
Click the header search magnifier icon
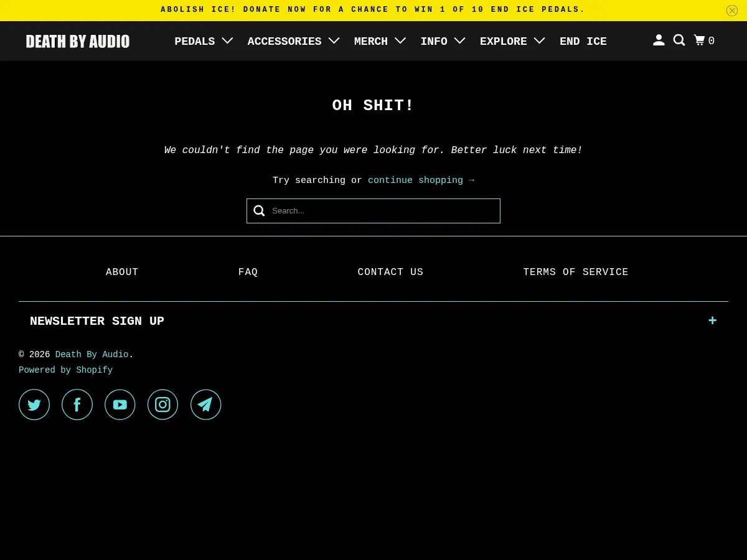679,40
